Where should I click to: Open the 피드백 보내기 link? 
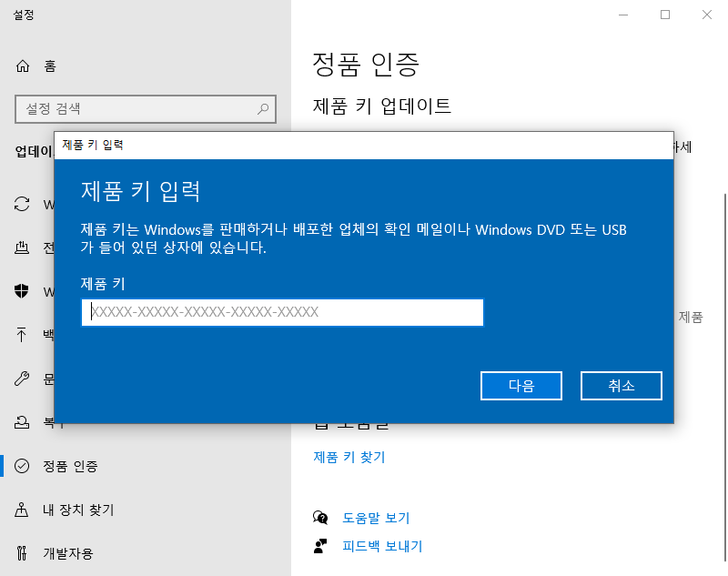point(382,546)
